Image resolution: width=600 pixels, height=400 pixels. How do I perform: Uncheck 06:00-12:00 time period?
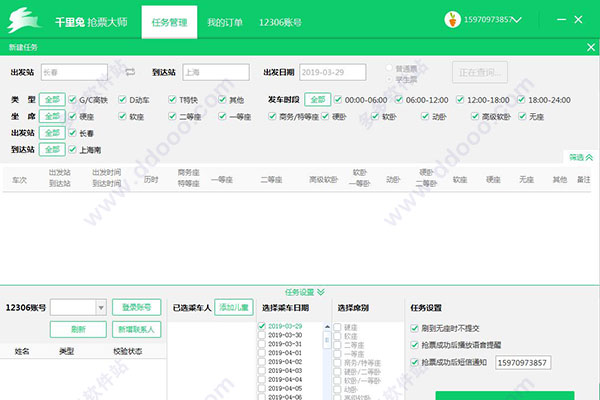pyautogui.click(x=399, y=100)
